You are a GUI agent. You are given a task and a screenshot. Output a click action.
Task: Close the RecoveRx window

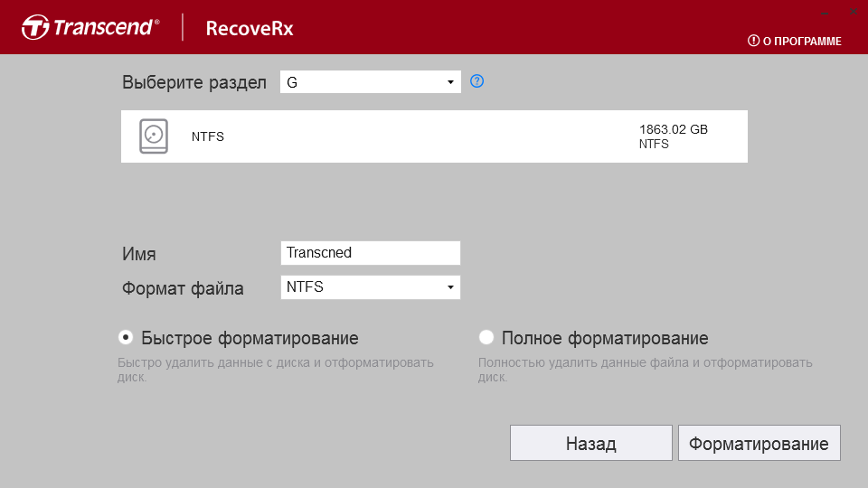tap(853, 12)
